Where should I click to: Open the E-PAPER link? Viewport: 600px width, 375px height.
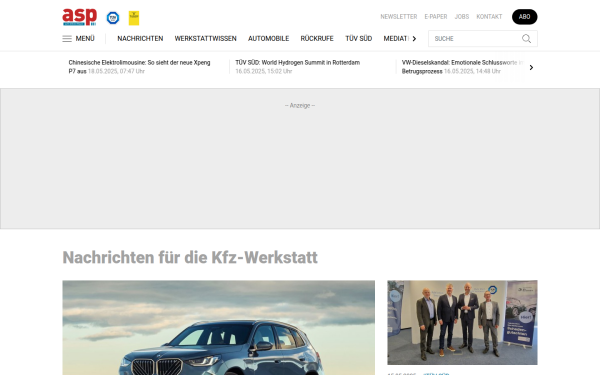pos(435,17)
